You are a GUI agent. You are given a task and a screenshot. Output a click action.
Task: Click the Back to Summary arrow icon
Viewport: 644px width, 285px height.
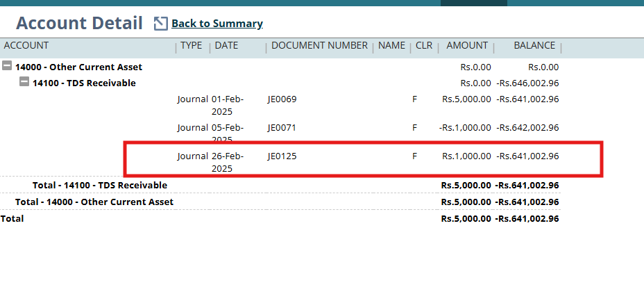tap(160, 24)
